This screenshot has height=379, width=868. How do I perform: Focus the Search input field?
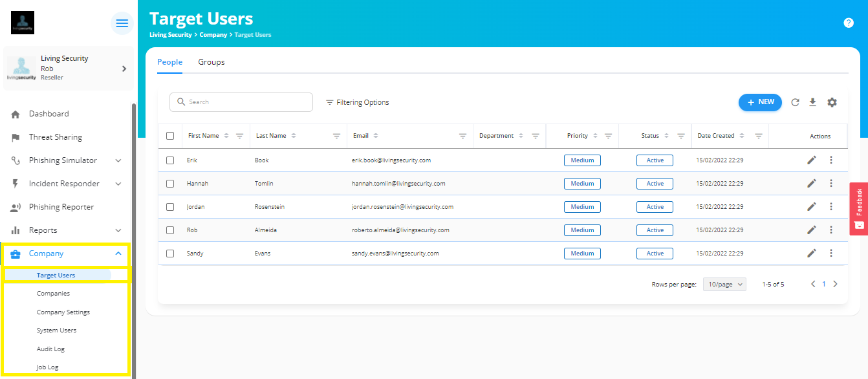[241, 102]
